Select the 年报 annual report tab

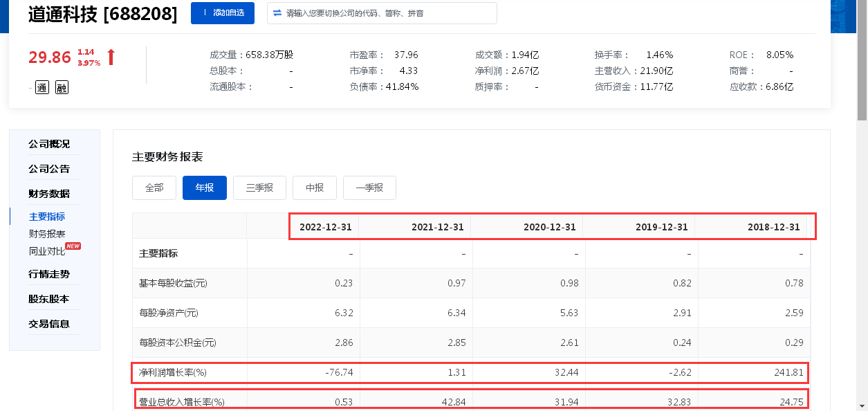tap(205, 188)
